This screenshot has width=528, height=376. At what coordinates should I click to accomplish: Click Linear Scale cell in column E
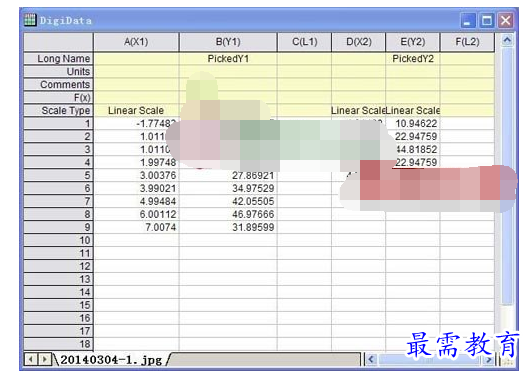click(412, 110)
